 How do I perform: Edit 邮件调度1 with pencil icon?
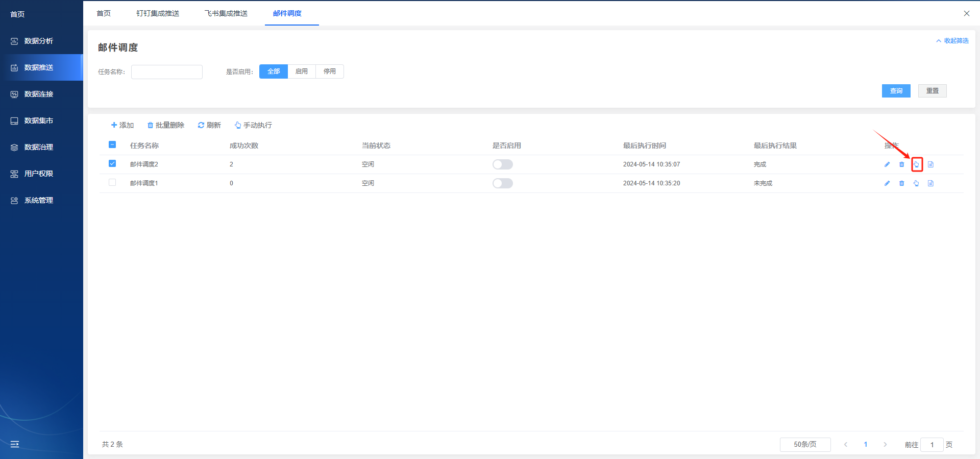coord(887,183)
